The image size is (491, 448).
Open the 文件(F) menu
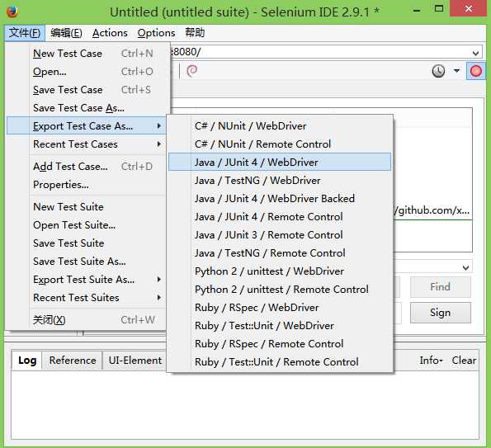(25, 33)
